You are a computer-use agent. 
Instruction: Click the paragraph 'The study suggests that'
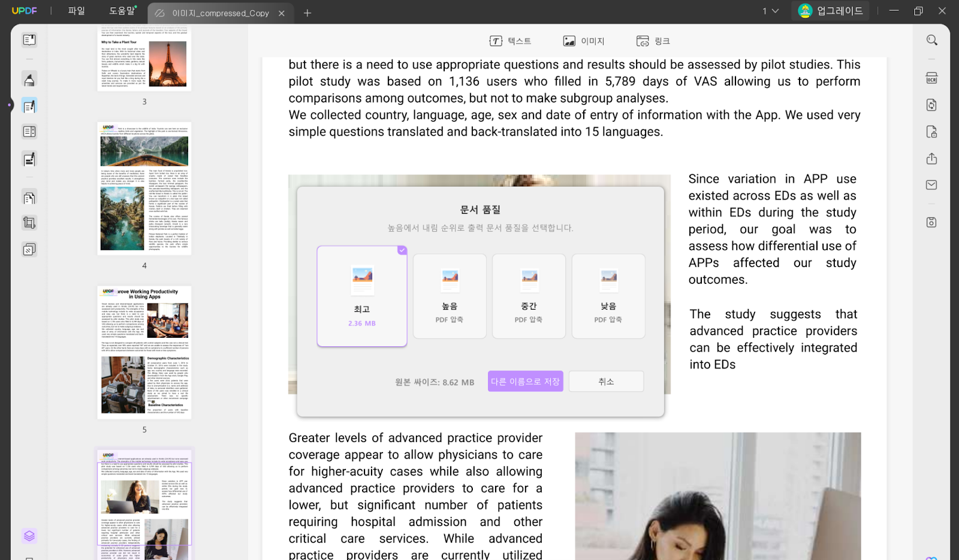(x=773, y=340)
